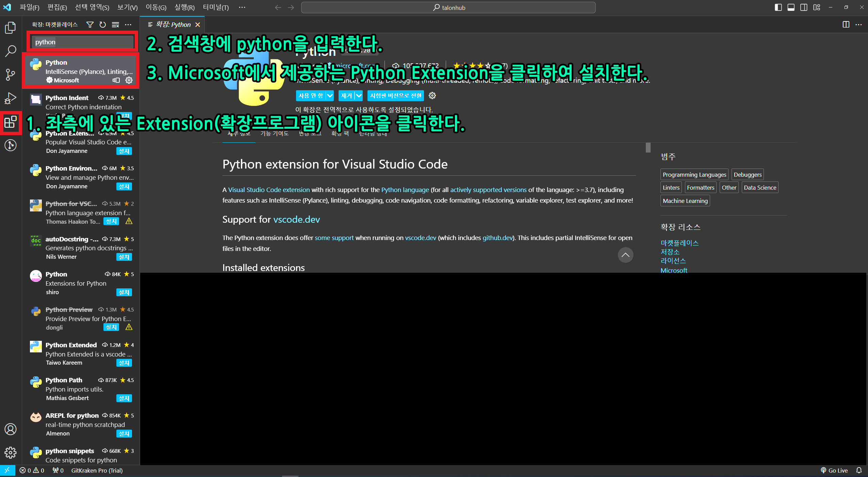This screenshot has height=477, width=868.
Task: Open remote window indicator in status bar
Action: coord(7,470)
